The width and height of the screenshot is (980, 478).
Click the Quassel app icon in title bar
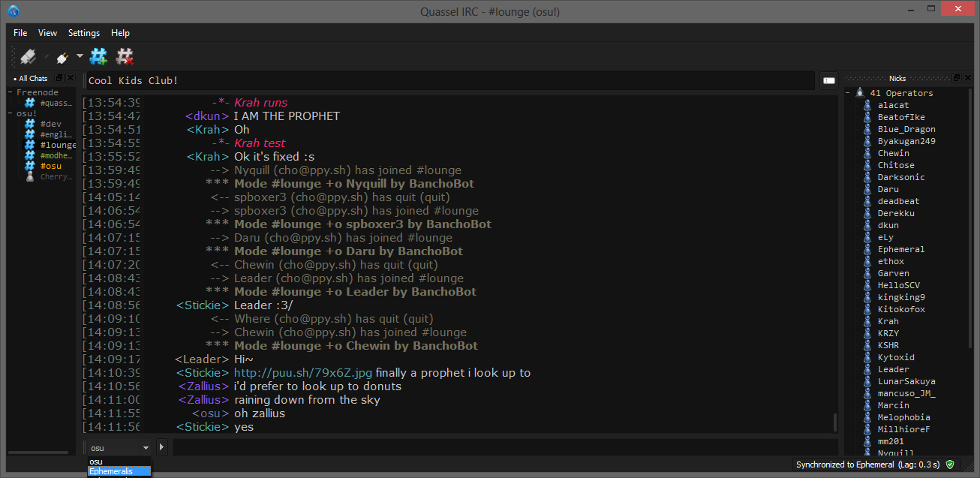[14, 11]
